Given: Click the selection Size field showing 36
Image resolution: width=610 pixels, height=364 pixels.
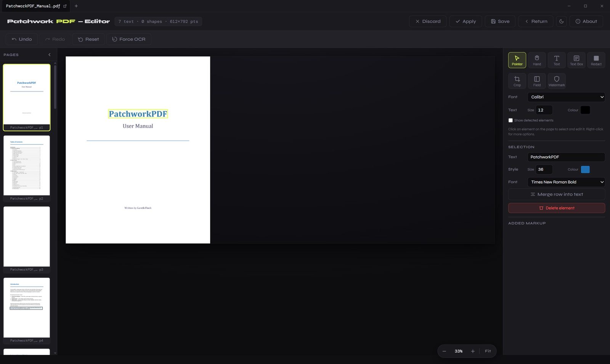Looking at the screenshot, I should [x=544, y=170].
